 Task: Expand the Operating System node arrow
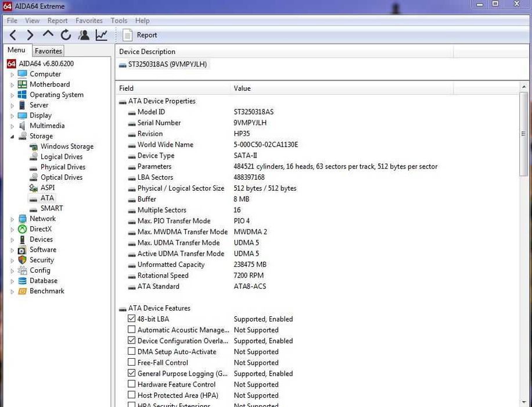click(x=12, y=95)
